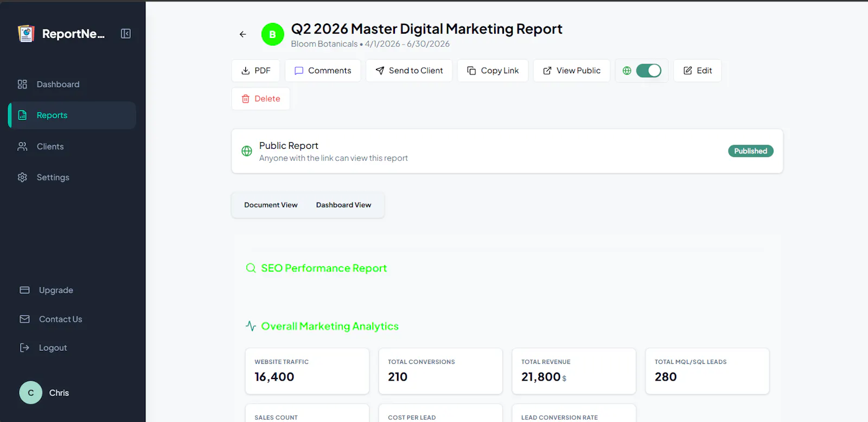Click the Total Conversions 210 card
868x422 pixels.
pyautogui.click(x=441, y=371)
